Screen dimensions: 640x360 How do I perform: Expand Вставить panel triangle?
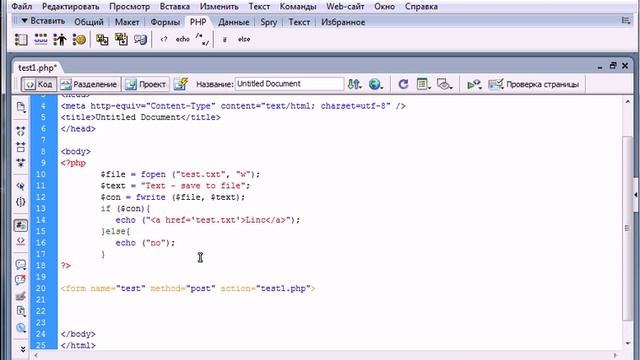(24, 21)
